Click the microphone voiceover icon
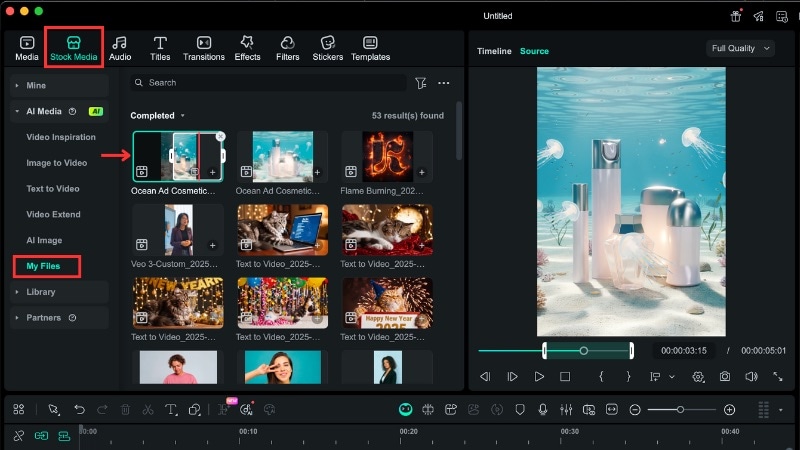This screenshot has height=450, width=800. 543,410
